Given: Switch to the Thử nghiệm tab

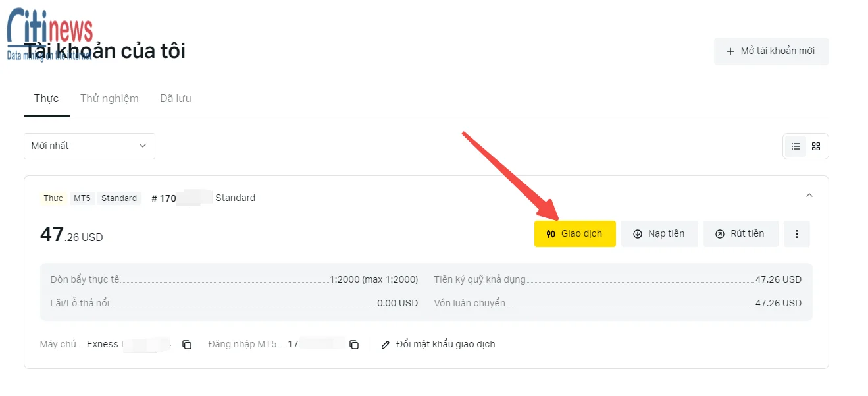Looking at the screenshot, I should point(109,99).
